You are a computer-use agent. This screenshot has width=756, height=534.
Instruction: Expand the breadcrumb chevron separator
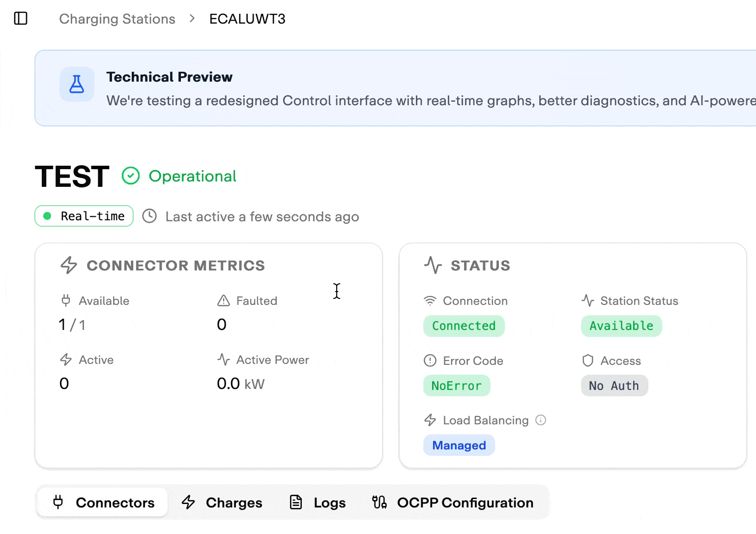(192, 19)
